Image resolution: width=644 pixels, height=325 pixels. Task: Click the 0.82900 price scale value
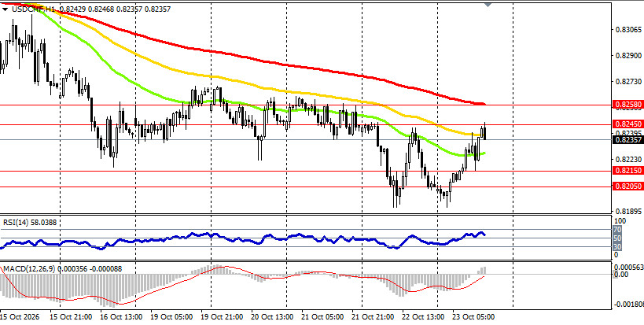coord(628,55)
